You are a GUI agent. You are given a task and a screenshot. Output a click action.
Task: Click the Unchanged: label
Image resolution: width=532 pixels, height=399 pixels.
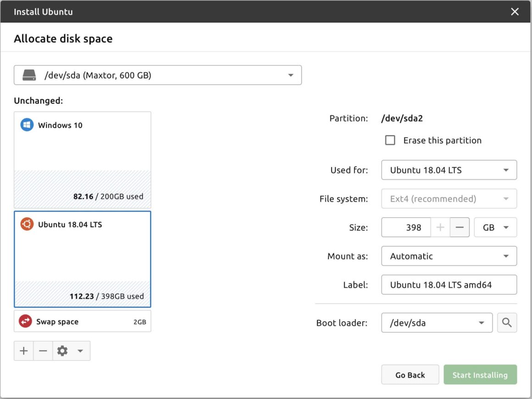[39, 101]
